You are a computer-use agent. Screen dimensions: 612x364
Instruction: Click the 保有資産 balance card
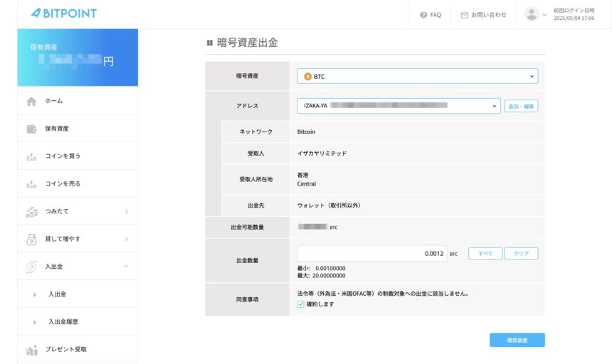(78, 58)
